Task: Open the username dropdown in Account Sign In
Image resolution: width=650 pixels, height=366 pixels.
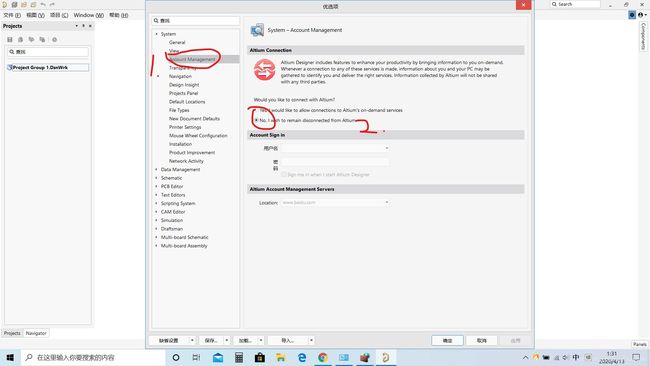Action: (386, 148)
